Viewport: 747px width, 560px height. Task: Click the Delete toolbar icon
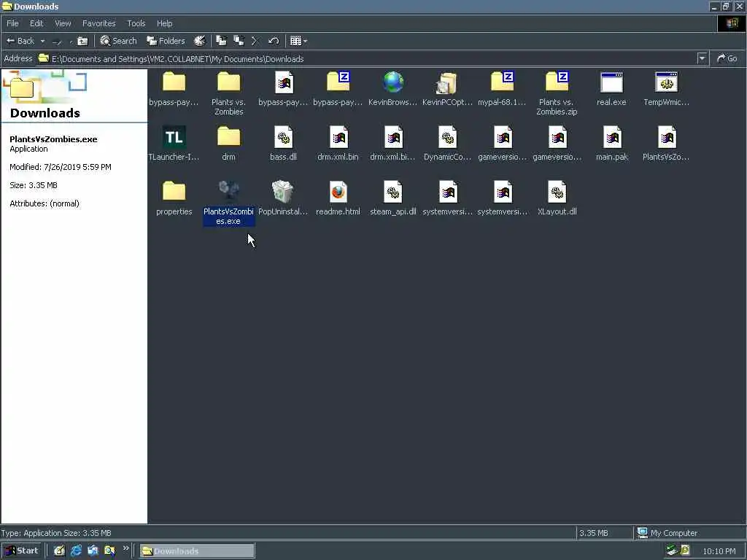point(255,41)
